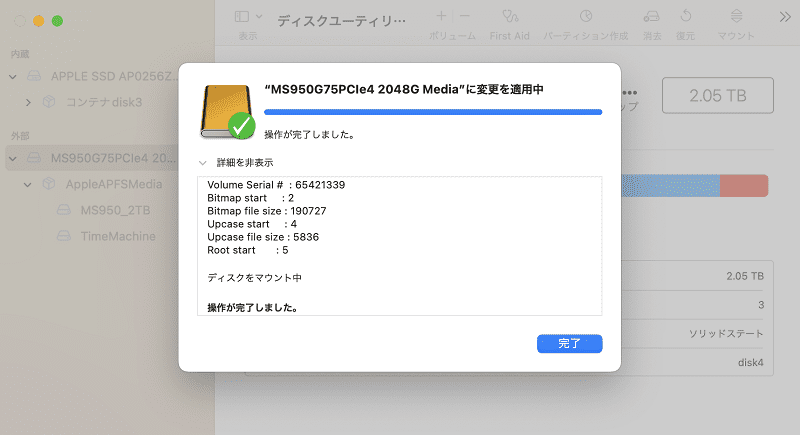800x435 pixels.
Task: Select the TimeMachine volume
Action: [x=118, y=236]
